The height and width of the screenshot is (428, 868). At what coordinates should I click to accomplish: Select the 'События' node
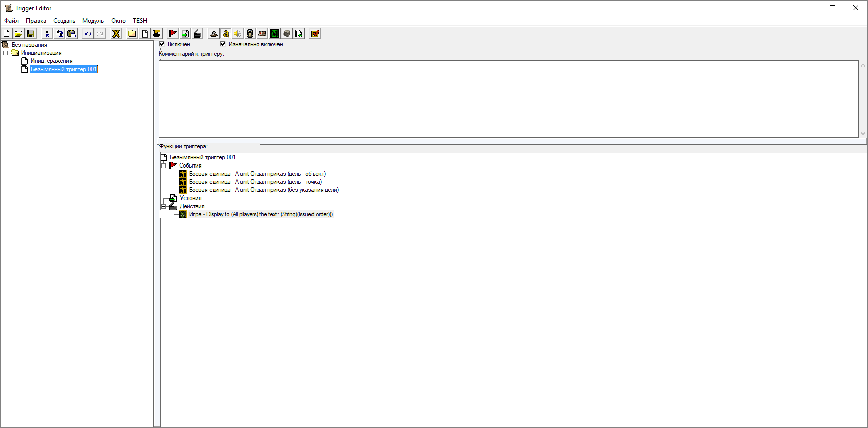click(190, 166)
